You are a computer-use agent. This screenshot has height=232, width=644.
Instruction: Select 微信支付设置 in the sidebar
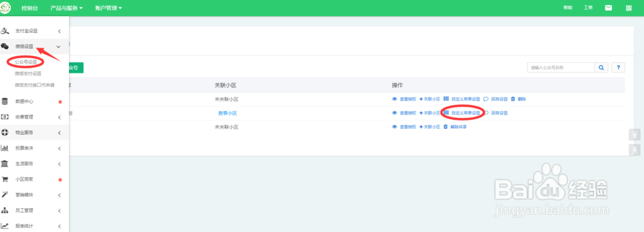click(x=28, y=73)
